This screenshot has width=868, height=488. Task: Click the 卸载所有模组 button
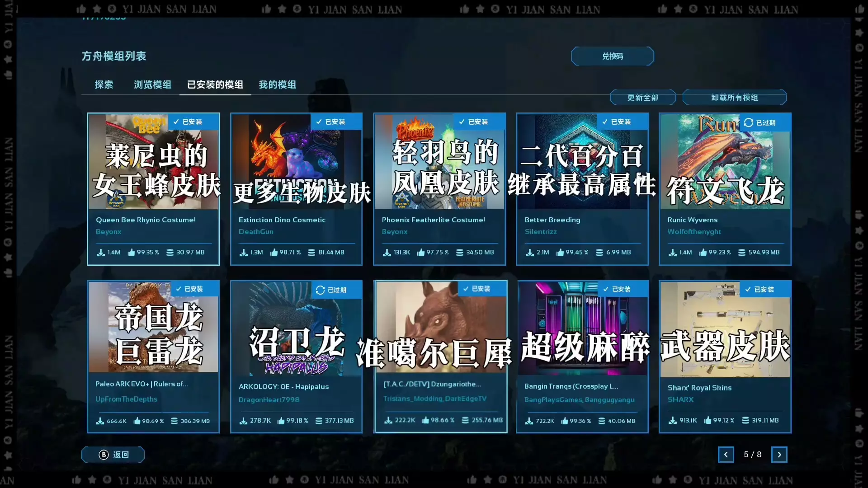click(x=734, y=98)
